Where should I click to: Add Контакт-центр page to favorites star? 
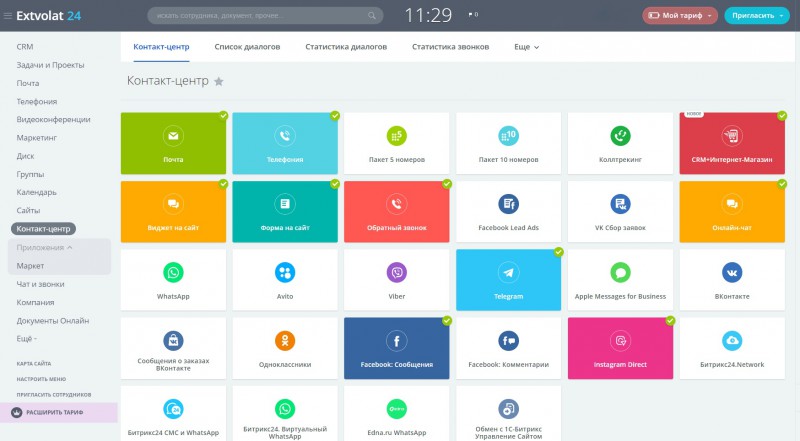218,81
